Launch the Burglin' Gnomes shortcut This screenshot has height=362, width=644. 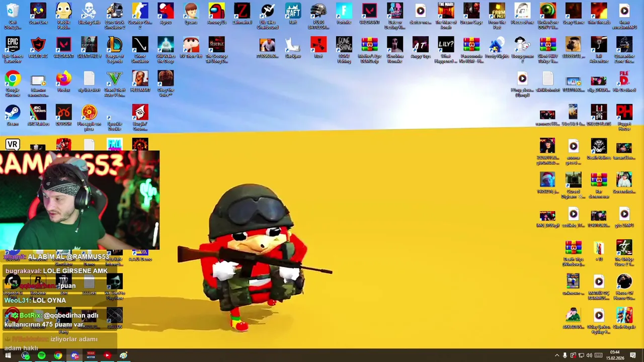(140, 117)
